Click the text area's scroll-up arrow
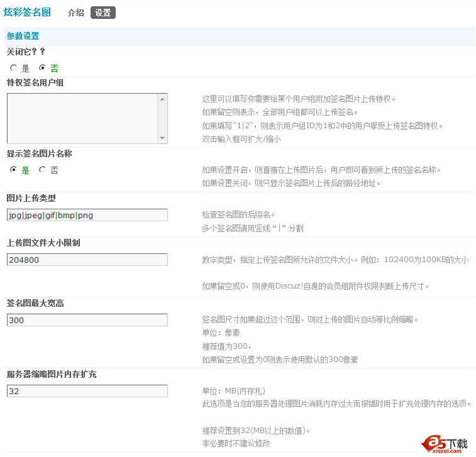This screenshot has height=457, width=476. point(162,99)
